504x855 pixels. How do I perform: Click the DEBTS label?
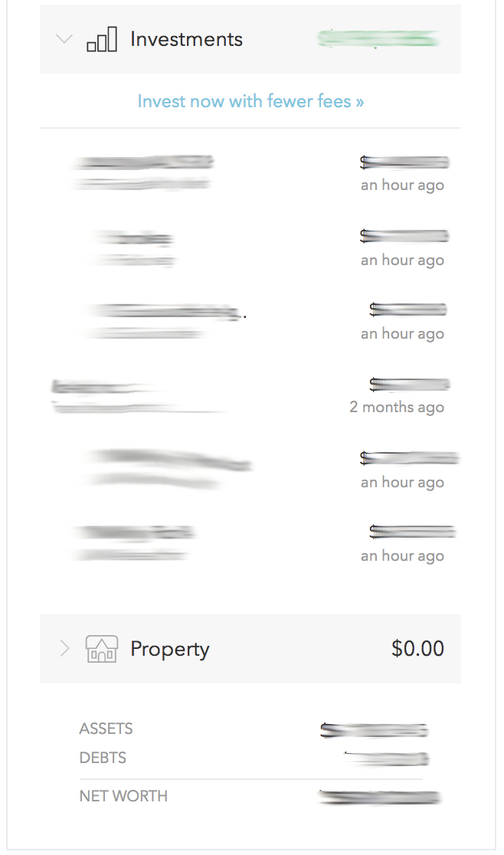(x=101, y=758)
